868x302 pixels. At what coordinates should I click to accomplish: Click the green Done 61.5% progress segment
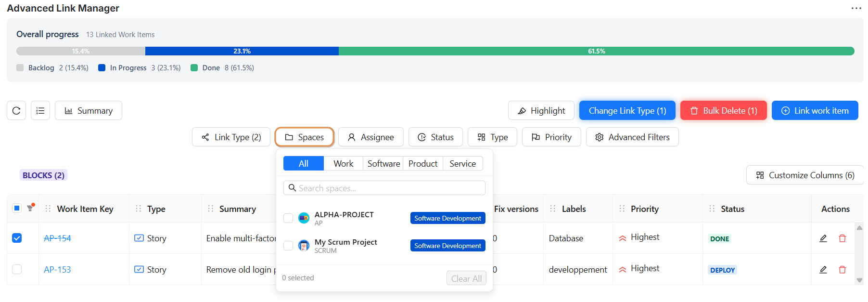click(x=597, y=51)
